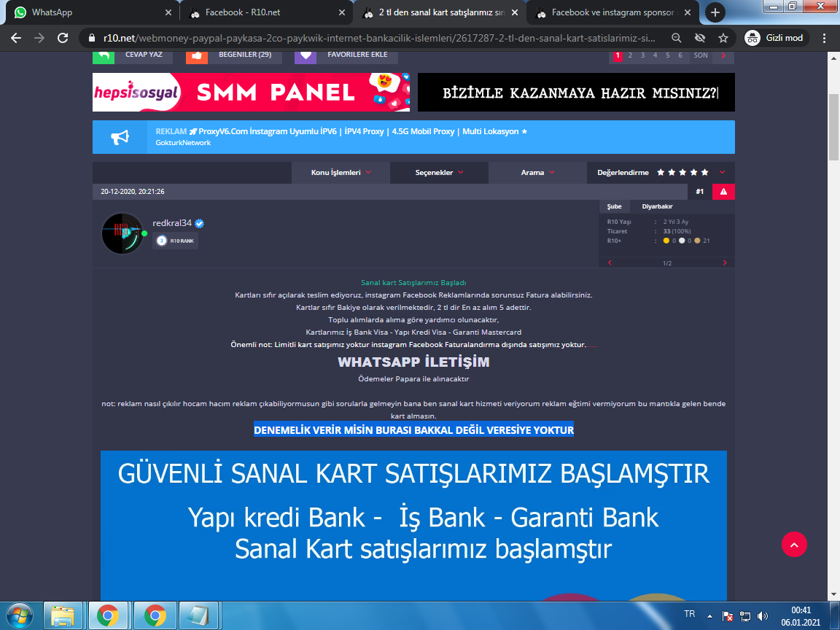Go to previous user info slide arrow
The width and height of the screenshot is (840, 630).
coord(610,262)
